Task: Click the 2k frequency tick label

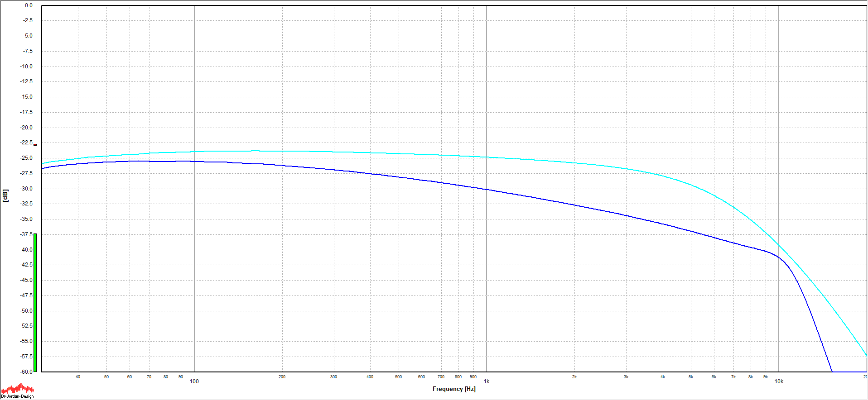Action: [574, 377]
